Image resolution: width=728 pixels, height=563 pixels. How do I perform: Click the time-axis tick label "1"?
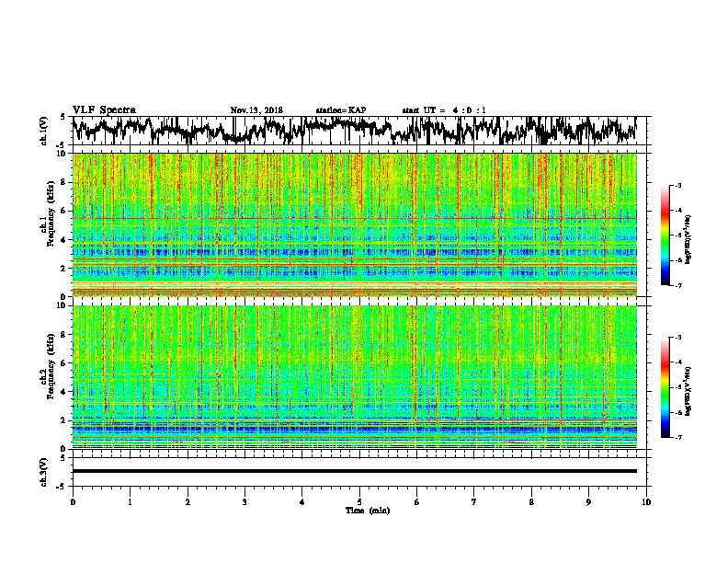coord(131,502)
